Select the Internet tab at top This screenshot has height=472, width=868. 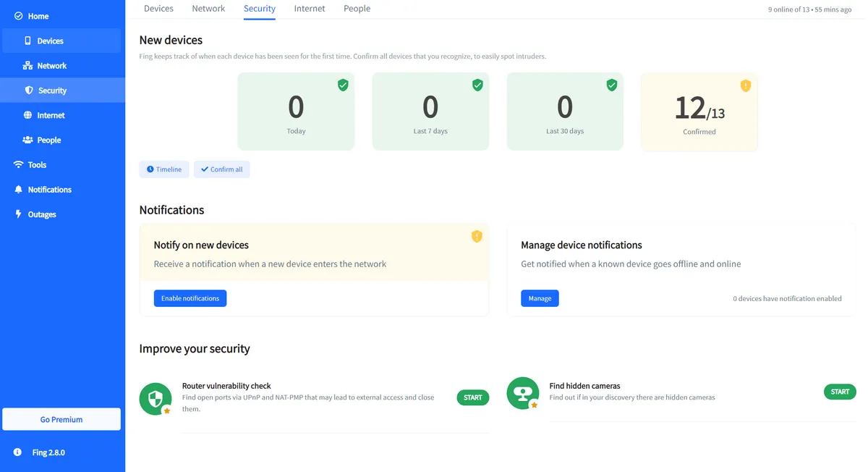pos(310,9)
